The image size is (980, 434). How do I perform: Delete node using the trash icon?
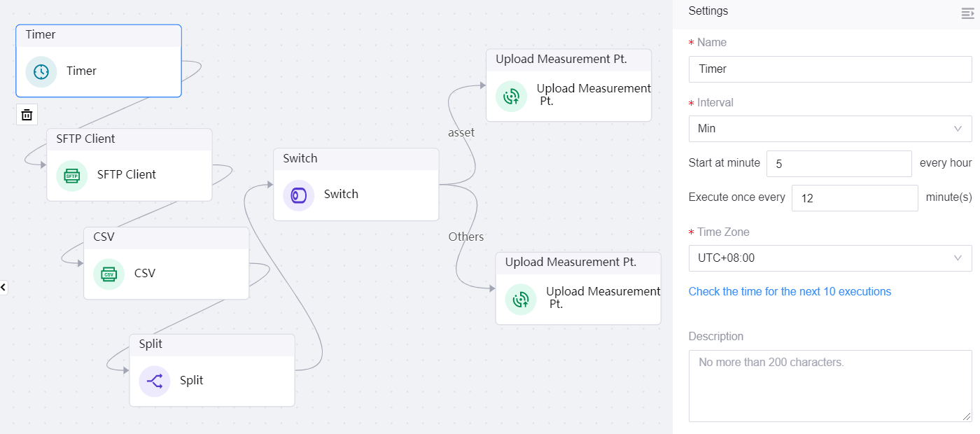pos(27,115)
